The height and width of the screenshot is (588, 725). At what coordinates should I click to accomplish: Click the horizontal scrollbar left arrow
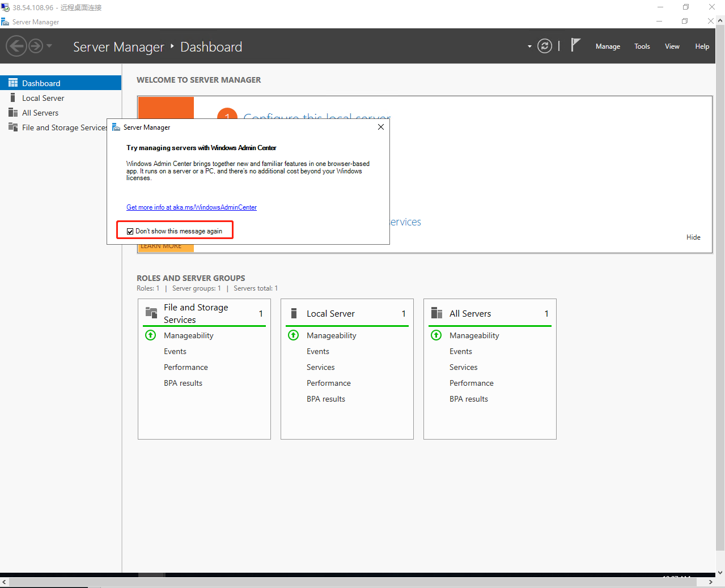(5, 582)
